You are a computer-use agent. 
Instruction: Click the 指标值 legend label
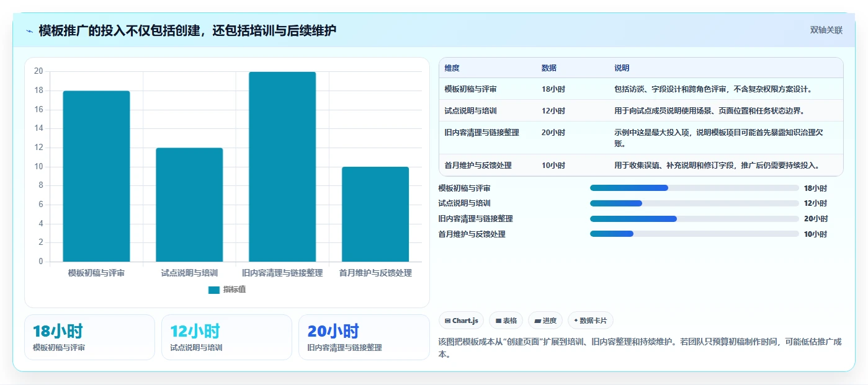[235, 290]
